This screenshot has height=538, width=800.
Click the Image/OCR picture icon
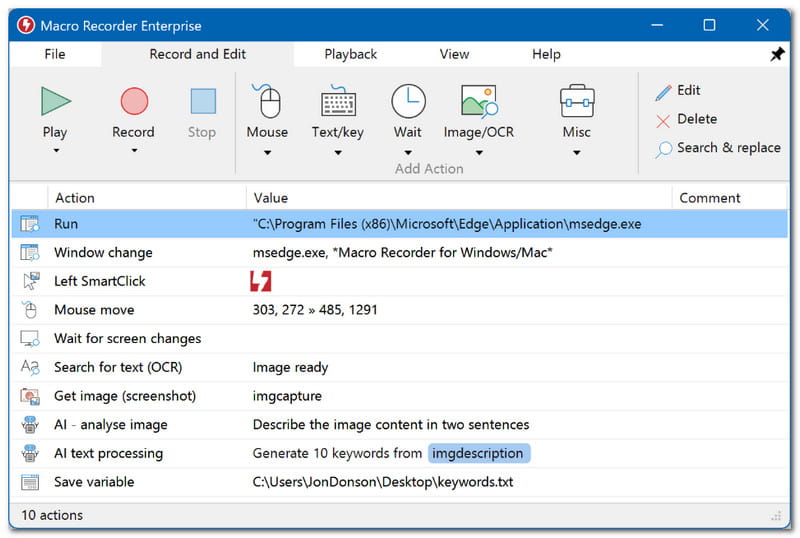[479, 101]
